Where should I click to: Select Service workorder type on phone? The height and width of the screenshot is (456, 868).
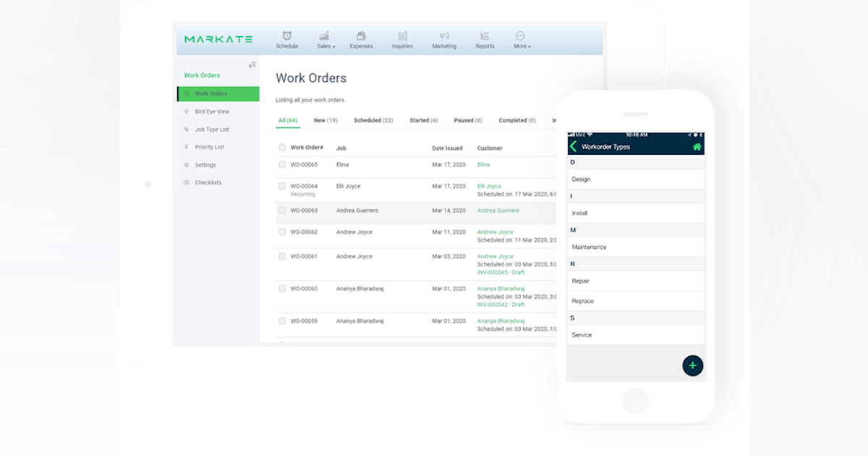(x=636, y=334)
